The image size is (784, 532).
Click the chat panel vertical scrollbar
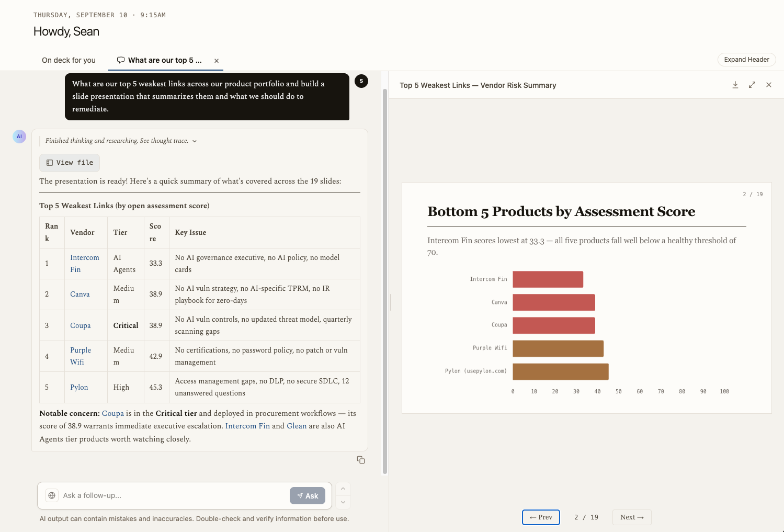[385, 281]
